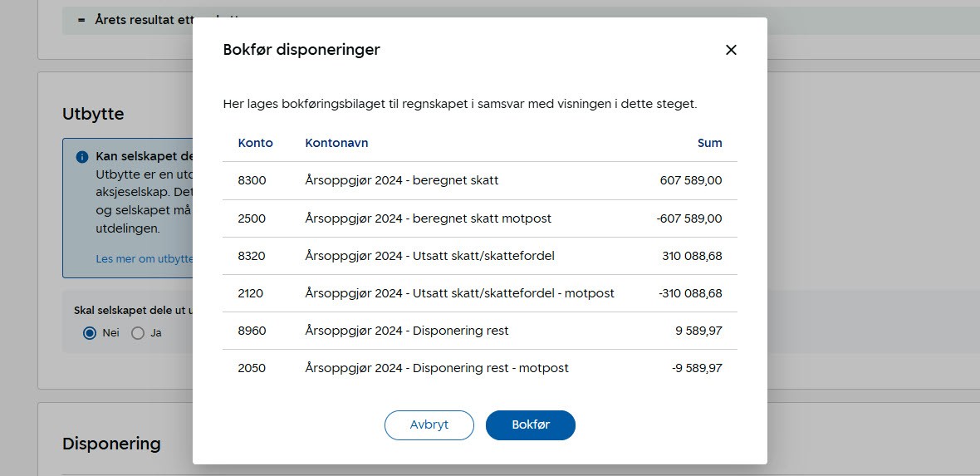Select account number 2120 in the table
The width and height of the screenshot is (980, 476).
[252, 293]
